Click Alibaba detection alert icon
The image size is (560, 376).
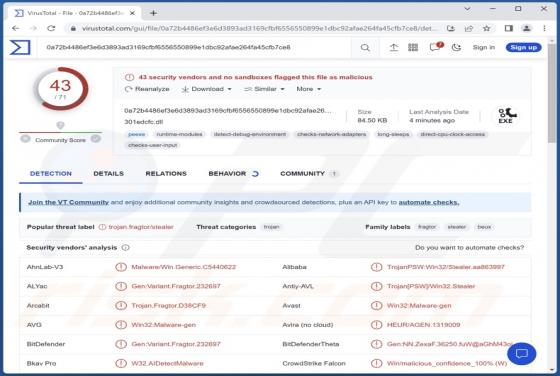pos(376,267)
